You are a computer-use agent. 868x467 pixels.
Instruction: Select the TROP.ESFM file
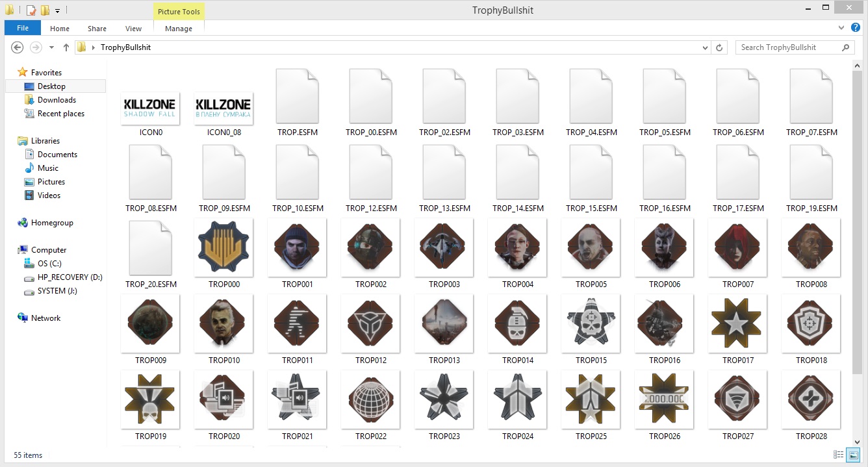[x=298, y=95]
